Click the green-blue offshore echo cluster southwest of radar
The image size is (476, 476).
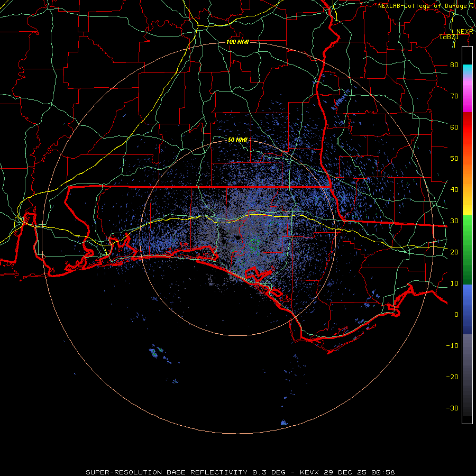point(155,352)
